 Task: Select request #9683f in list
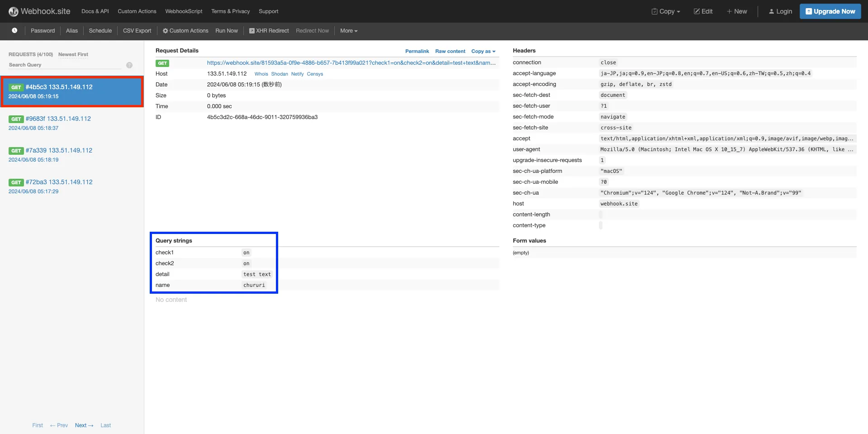click(x=72, y=123)
